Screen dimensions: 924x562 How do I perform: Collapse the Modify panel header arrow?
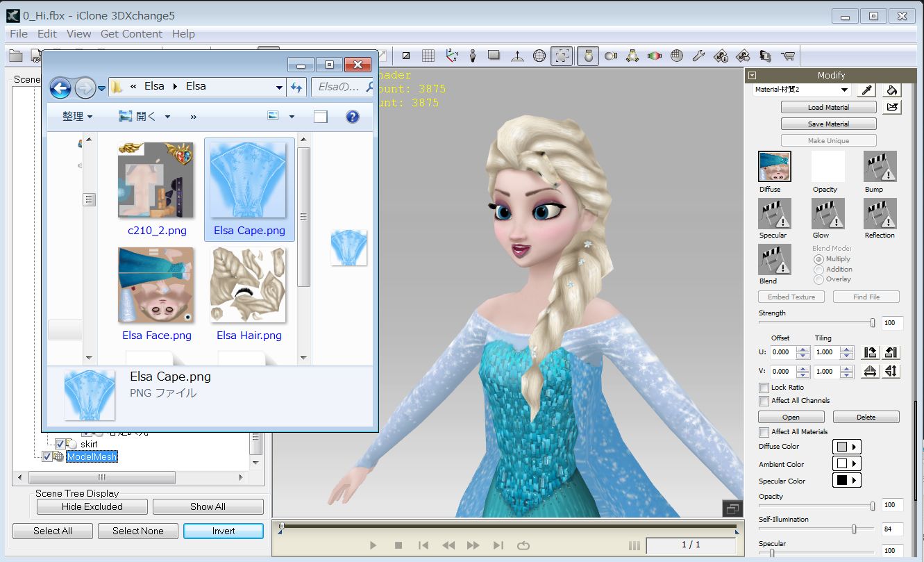click(x=753, y=75)
